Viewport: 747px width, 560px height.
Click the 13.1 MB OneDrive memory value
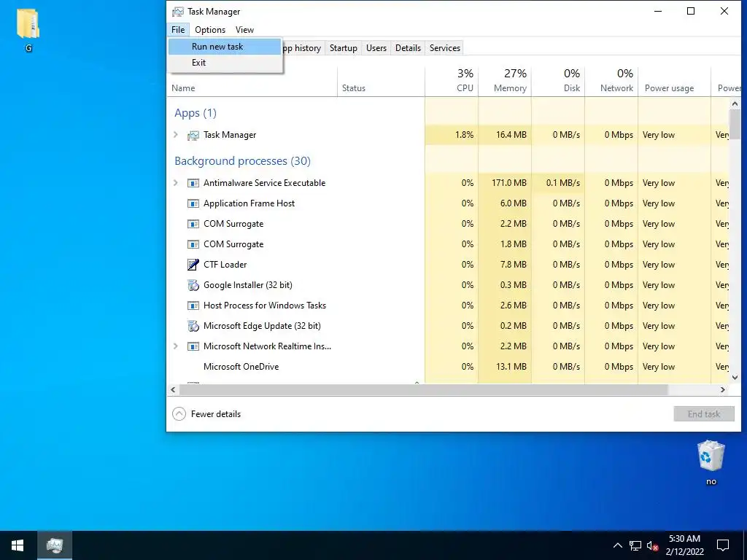pos(513,367)
